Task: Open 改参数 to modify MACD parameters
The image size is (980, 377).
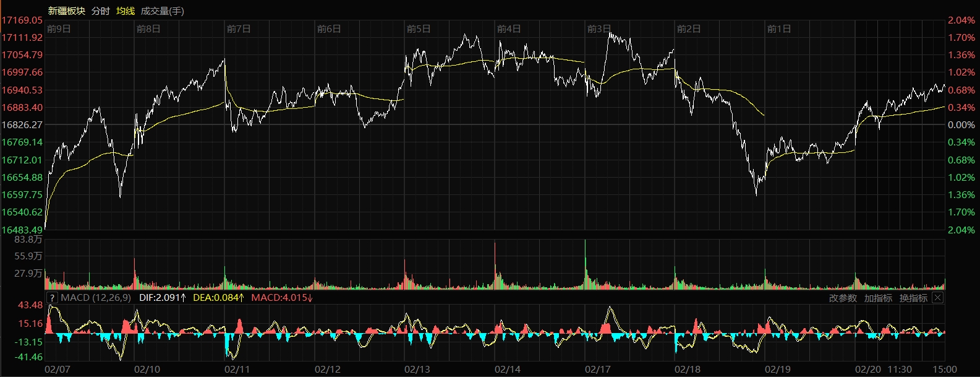Action: (843, 298)
